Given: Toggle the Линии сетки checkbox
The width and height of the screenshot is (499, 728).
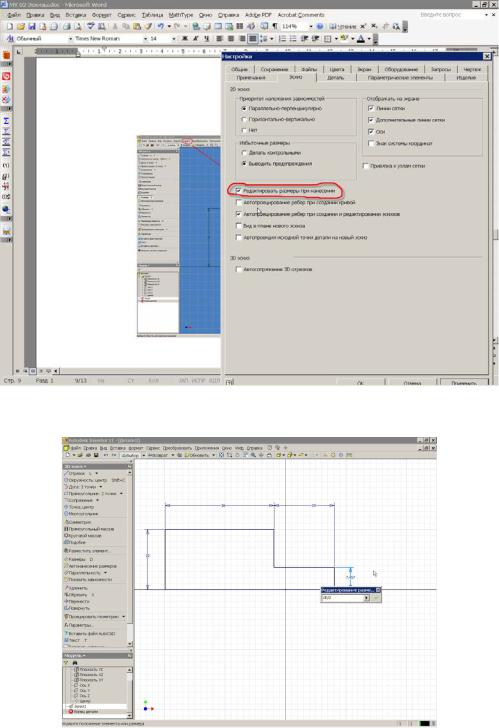Looking at the screenshot, I should [371, 108].
